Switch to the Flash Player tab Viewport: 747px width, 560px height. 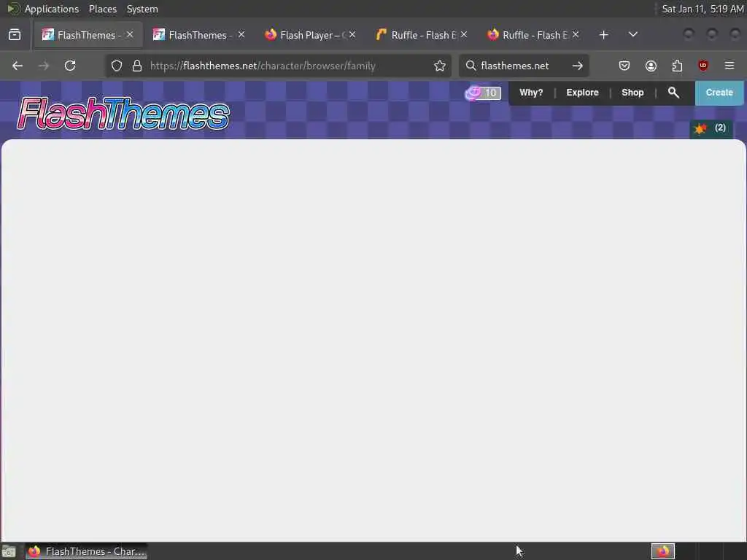pos(311,35)
